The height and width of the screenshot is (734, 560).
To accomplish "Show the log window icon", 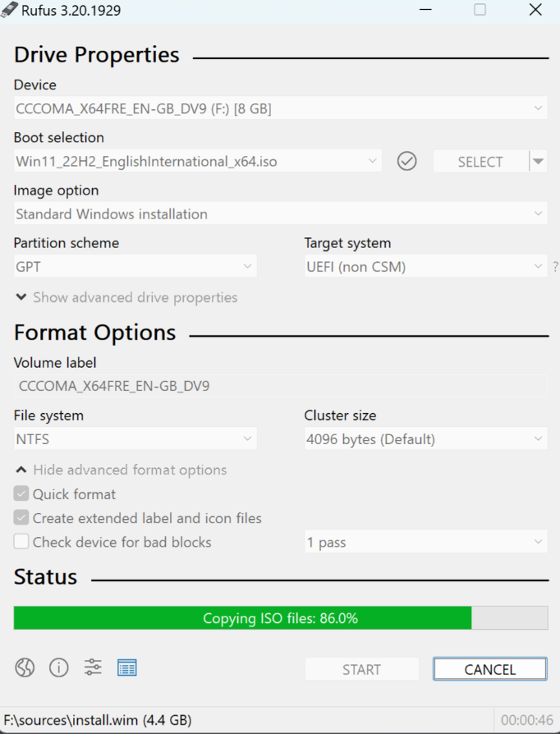I will point(126,667).
